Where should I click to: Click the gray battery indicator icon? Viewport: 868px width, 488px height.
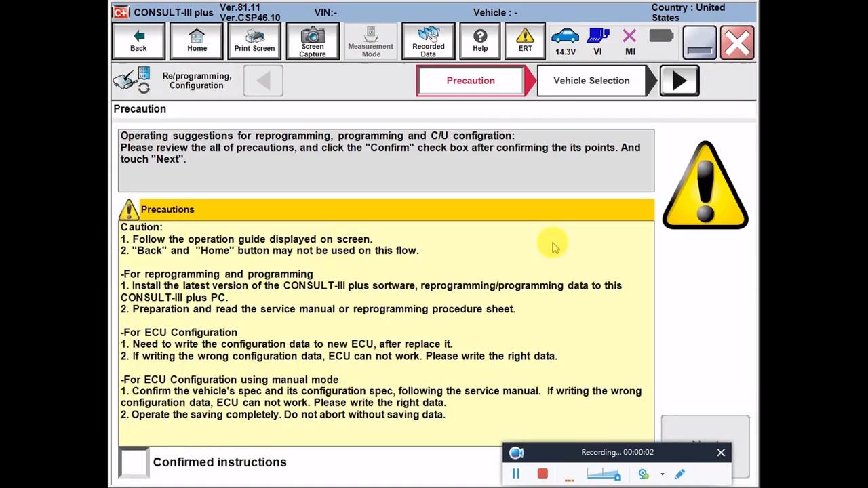coord(660,36)
